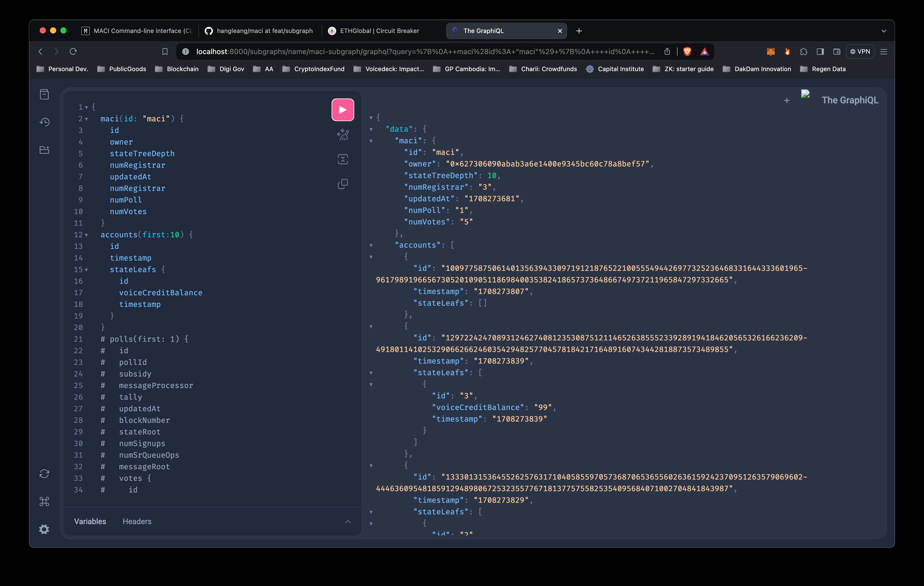Switch to the ETHGlobal Circuit Breaker tab
The image size is (924, 586).
click(380, 31)
